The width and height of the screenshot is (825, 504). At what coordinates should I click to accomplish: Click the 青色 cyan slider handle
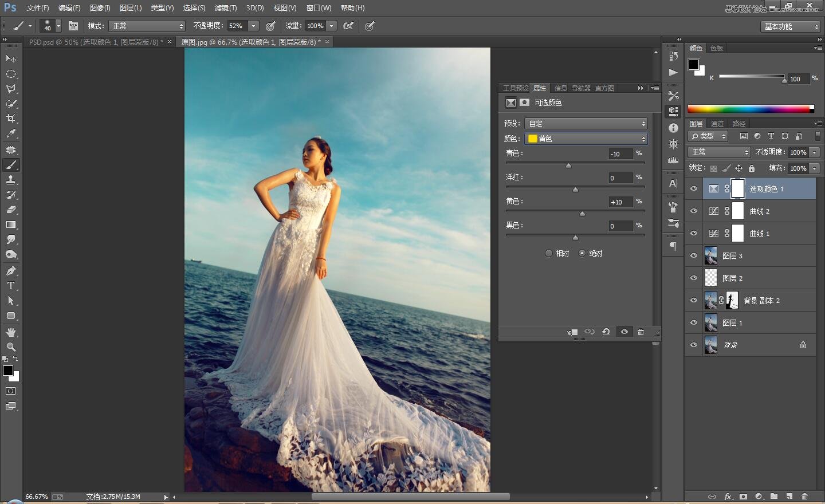tap(568, 166)
